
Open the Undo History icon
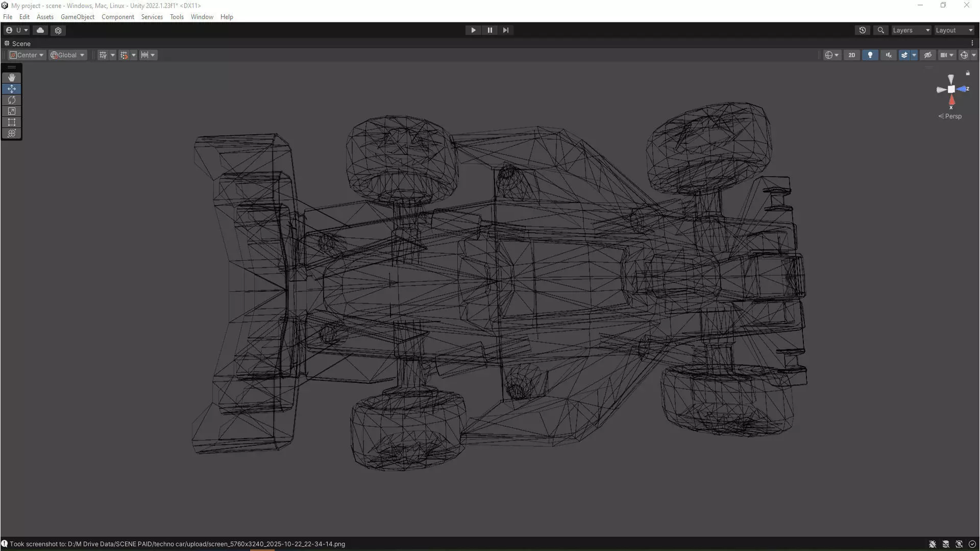[x=862, y=30]
